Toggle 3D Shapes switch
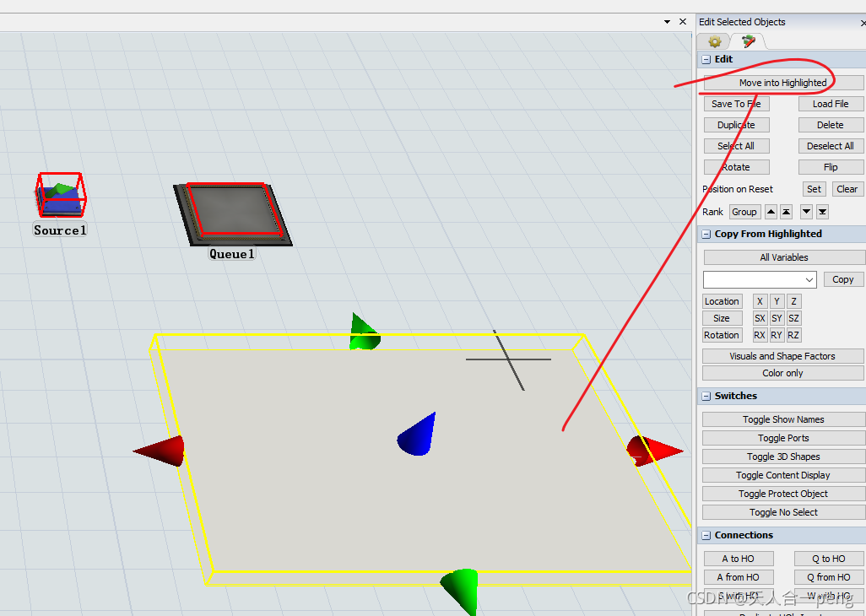Screen dimensions: 866x616 [x=783, y=457]
